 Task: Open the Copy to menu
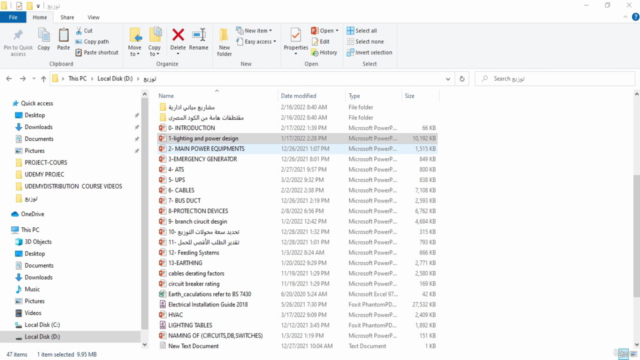pyautogui.click(x=155, y=42)
